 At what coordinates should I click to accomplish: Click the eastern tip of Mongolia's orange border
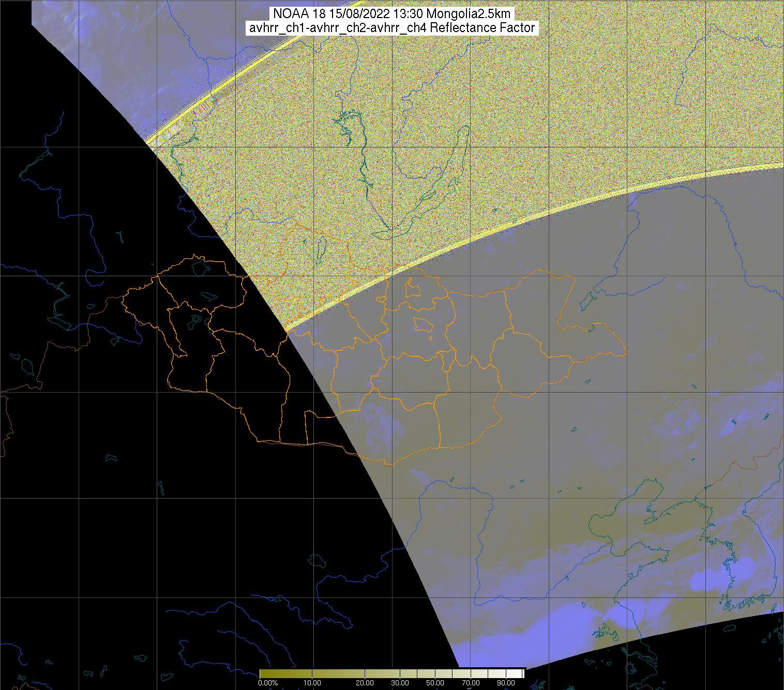pos(625,353)
